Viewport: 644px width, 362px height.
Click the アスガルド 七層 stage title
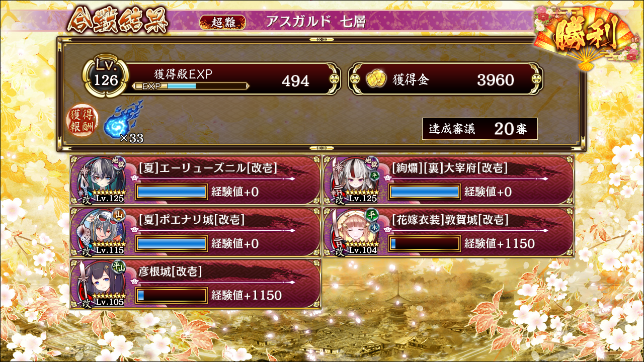316,22
